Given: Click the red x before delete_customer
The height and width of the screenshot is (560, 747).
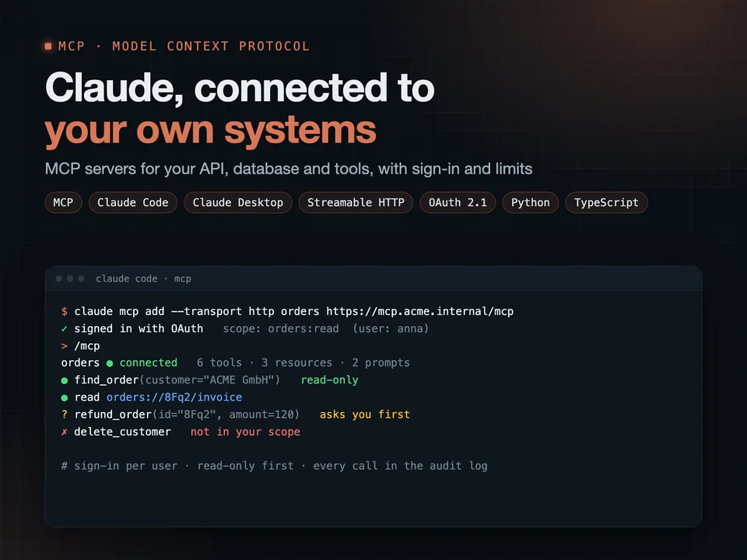Looking at the screenshot, I should click(65, 432).
